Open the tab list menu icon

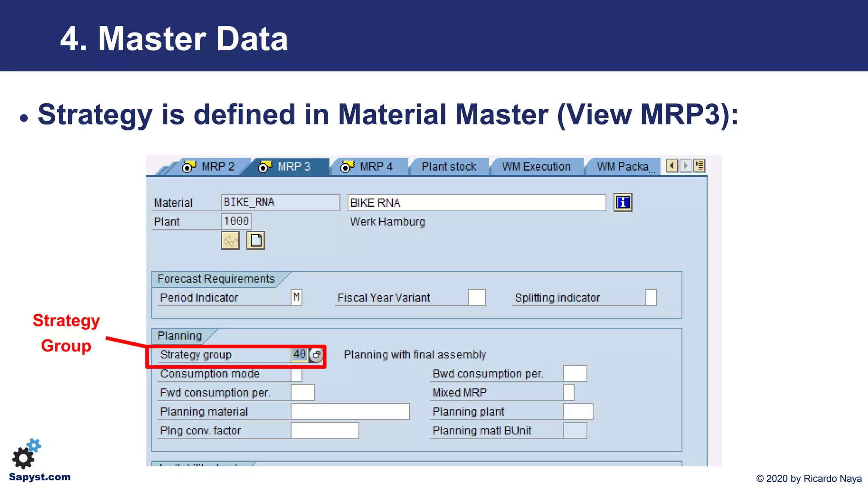(x=699, y=166)
